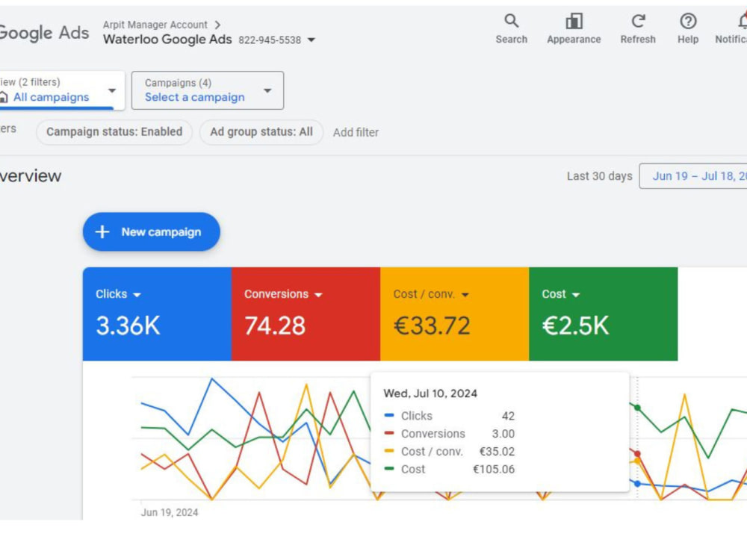Image resolution: width=747 pixels, height=560 pixels.
Task: Click the €33.72 cost per conversion value
Action: 432,326
